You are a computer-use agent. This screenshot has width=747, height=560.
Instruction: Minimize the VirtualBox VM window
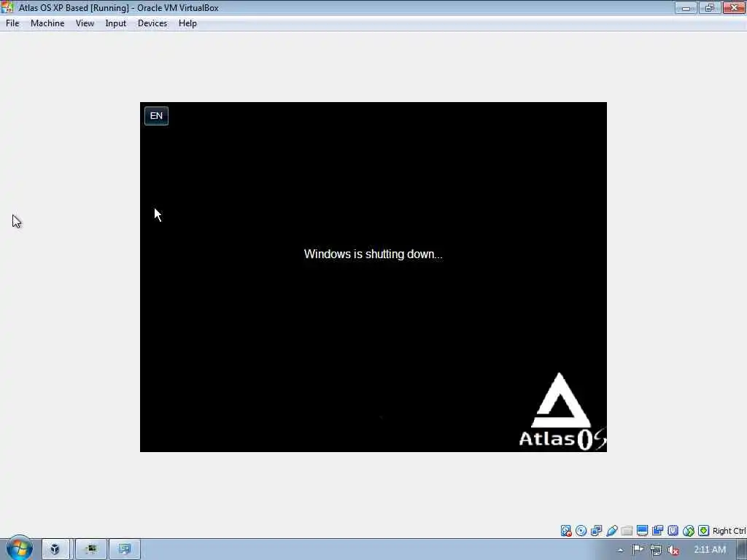point(686,7)
